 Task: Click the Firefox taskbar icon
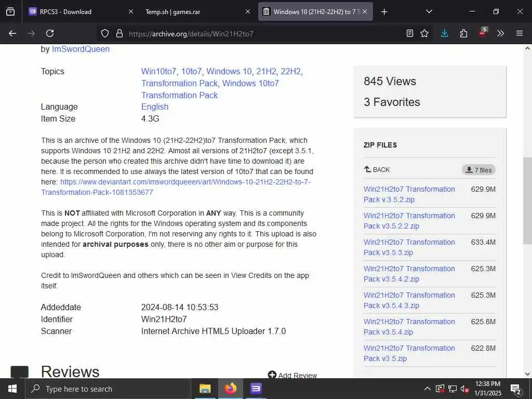230,389
